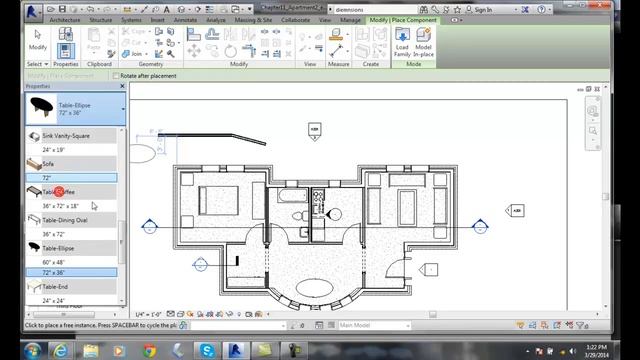Open the Manage ribbon tab
The width and height of the screenshot is (640, 360).
(x=350, y=20)
